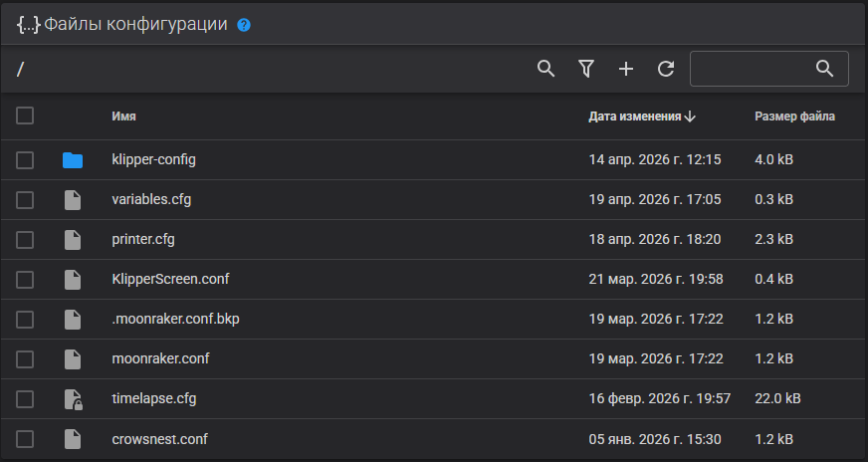The image size is (868, 462).
Task: Click the printer.cfg file icon
Action: [x=73, y=240]
